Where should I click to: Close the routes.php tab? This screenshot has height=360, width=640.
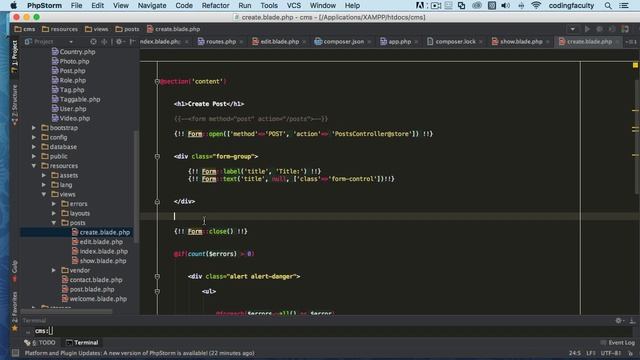click(x=241, y=42)
